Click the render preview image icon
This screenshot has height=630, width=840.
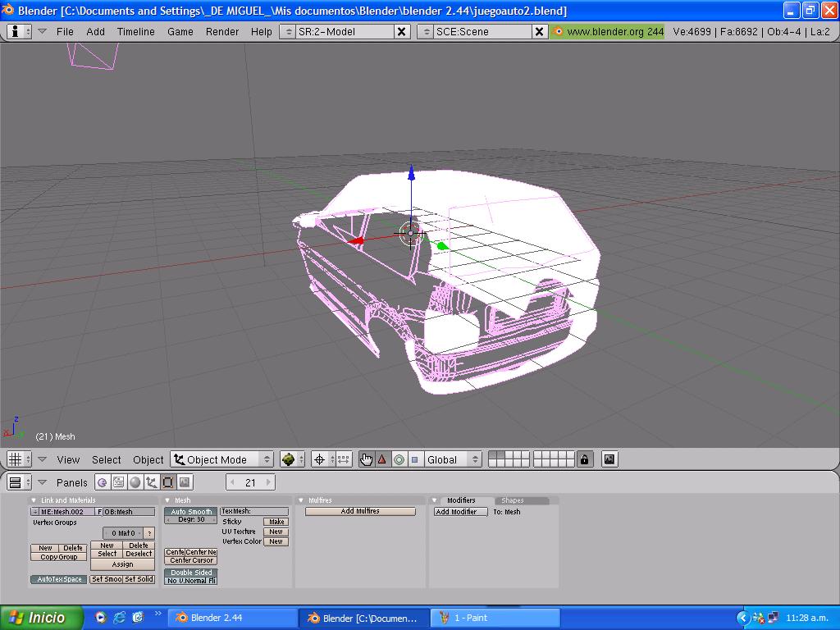tap(609, 459)
